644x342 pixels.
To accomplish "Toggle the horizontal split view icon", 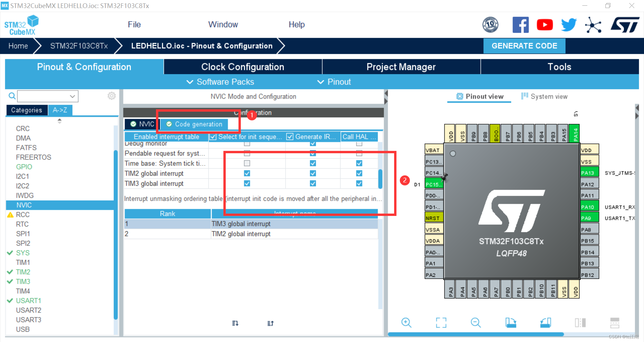I will click(x=615, y=323).
